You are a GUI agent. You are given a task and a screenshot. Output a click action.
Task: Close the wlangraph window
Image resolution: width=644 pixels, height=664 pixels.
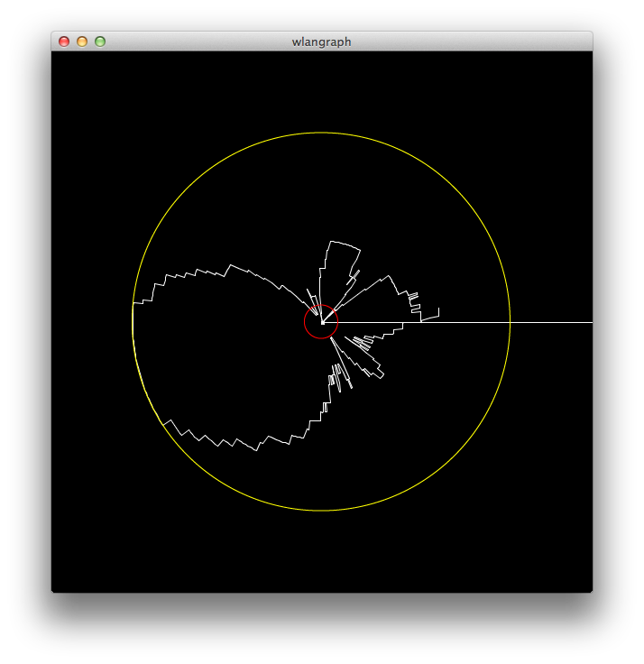pos(64,41)
